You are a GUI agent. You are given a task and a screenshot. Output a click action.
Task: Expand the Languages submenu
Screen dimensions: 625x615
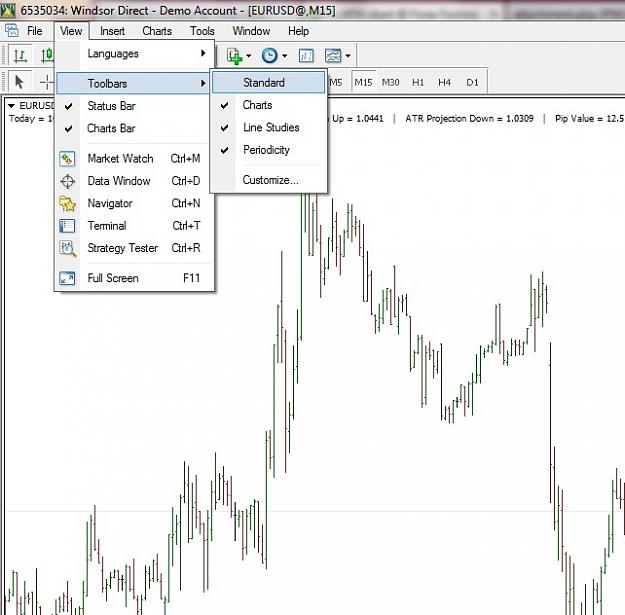click(134, 53)
